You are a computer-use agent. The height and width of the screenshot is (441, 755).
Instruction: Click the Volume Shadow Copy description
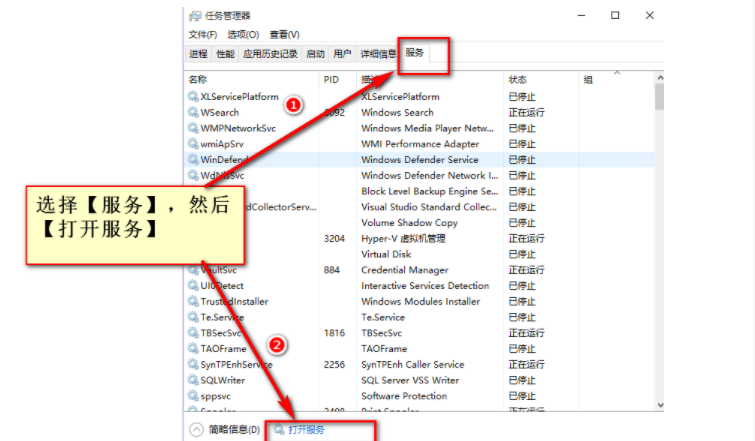pos(409,223)
